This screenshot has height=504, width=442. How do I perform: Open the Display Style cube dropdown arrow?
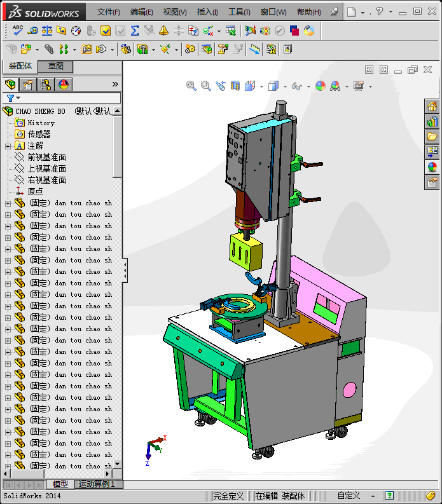pyautogui.click(x=285, y=86)
